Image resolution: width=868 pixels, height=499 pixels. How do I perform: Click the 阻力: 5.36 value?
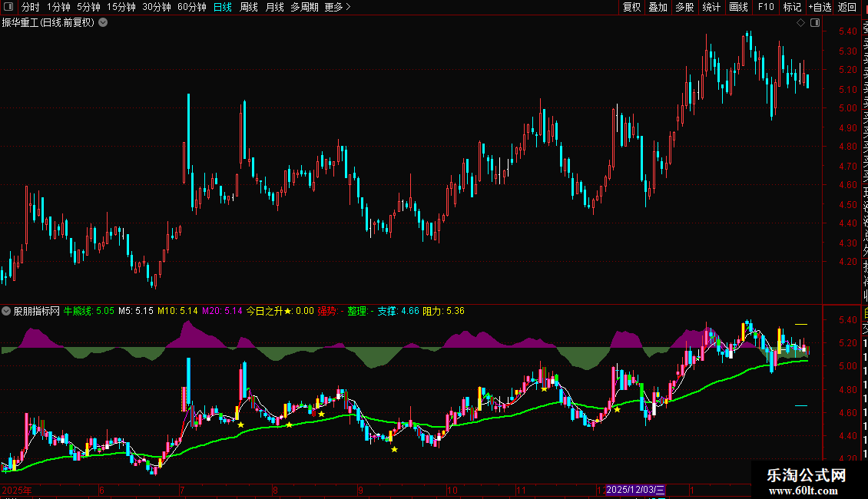tap(443, 311)
